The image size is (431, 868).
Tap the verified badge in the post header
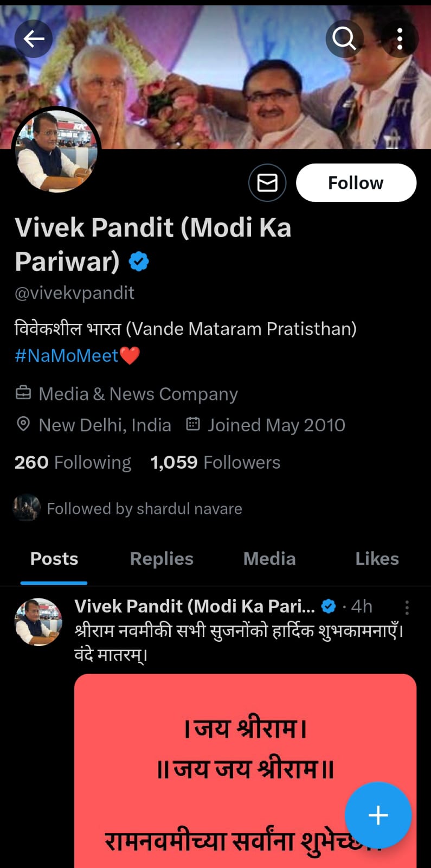[329, 606]
